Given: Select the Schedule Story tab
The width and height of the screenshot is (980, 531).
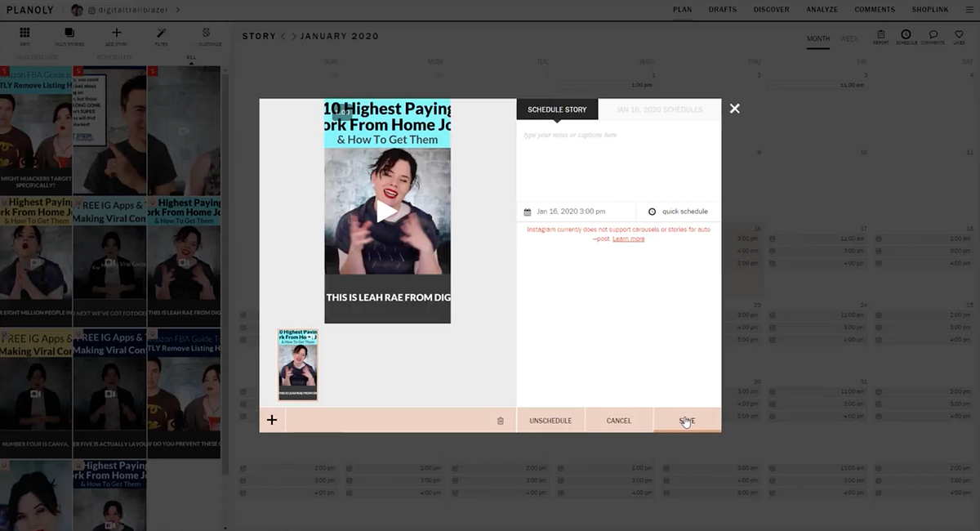Looking at the screenshot, I should 557,109.
